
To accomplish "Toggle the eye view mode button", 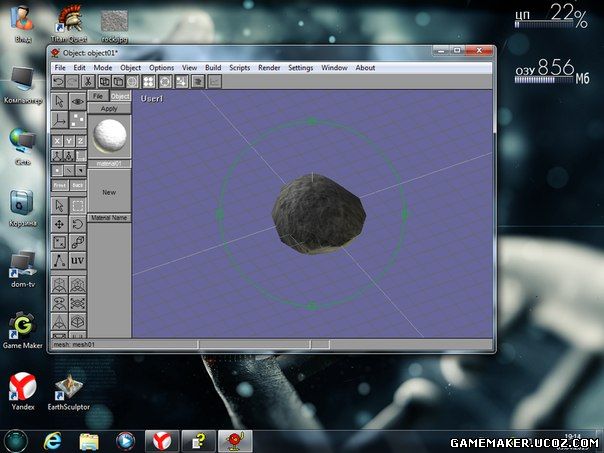I will (x=78, y=101).
